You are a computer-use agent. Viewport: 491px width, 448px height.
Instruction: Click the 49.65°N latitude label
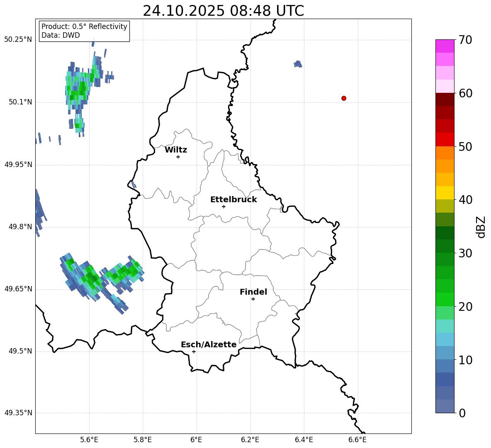18,288
